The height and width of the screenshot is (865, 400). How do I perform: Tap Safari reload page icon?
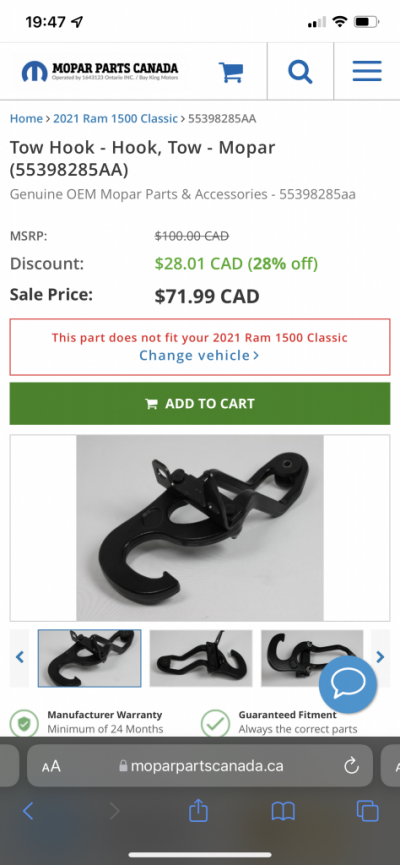point(351,766)
